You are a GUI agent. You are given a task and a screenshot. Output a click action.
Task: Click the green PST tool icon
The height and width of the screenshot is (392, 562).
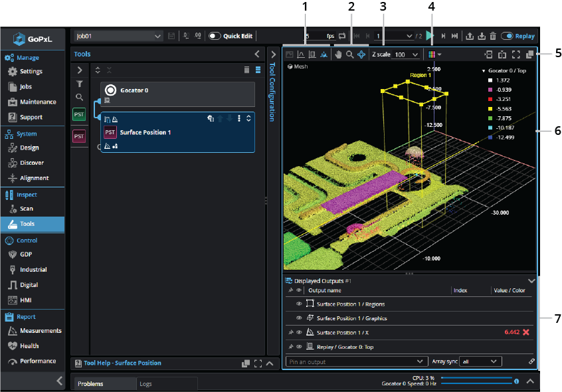coord(79,115)
